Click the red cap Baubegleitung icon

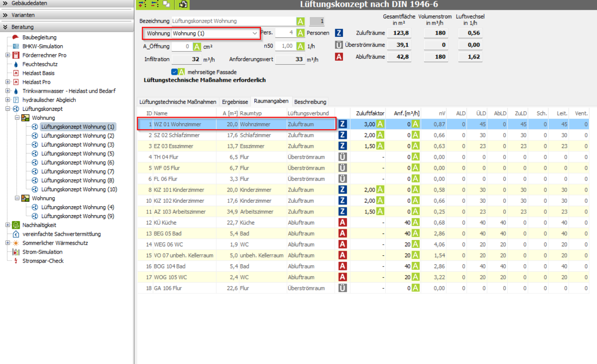(x=16, y=38)
